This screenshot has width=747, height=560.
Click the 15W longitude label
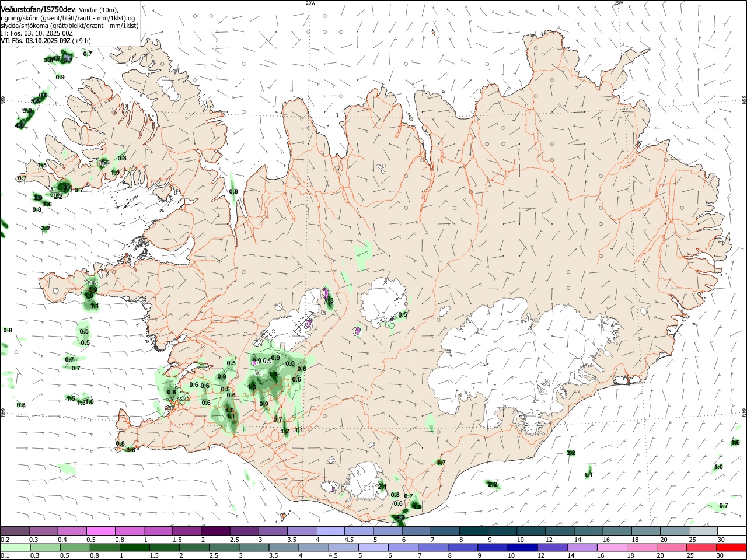(618, 3)
